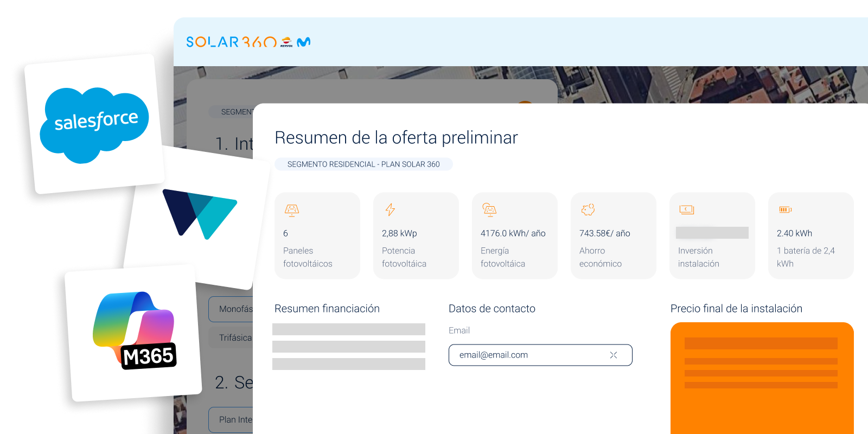Click the SEGMENTO RESIDENCIAL - PLAN SOLAR 360 tag
868x434 pixels.
363,164
